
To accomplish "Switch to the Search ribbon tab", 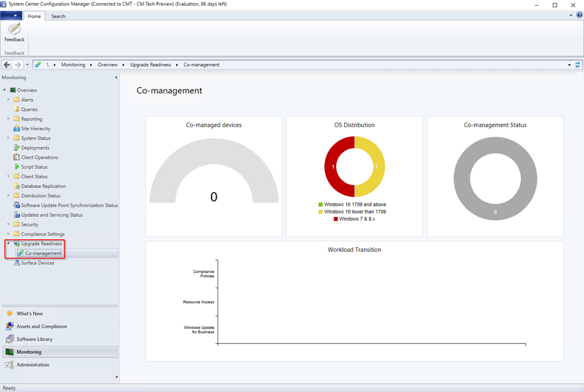I will tap(58, 16).
